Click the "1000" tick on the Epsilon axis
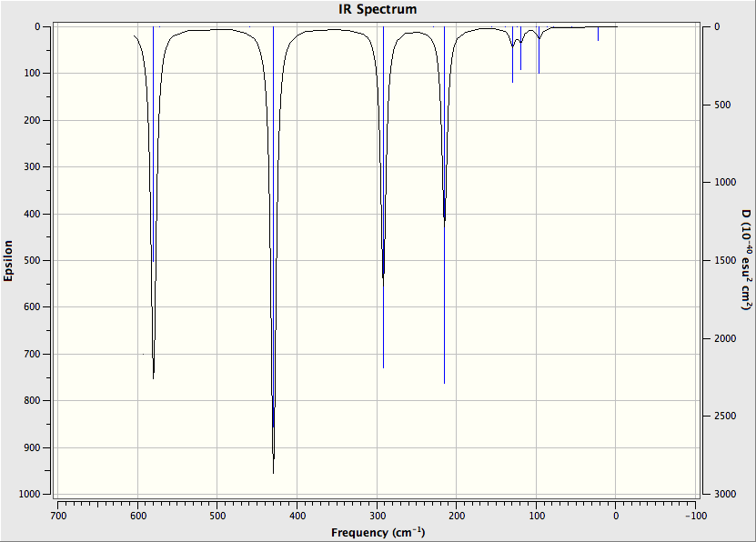Image resolution: width=756 pixels, height=542 pixels. pos(29,495)
